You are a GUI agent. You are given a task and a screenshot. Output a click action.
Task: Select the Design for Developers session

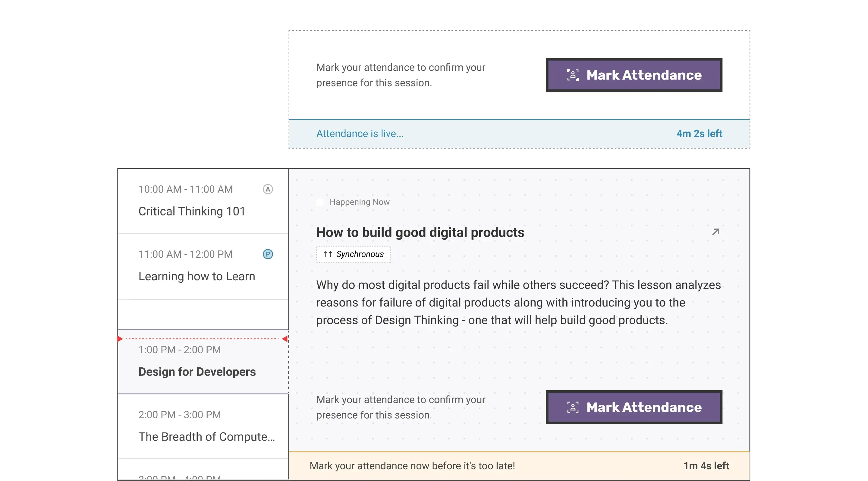[x=203, y=362]
